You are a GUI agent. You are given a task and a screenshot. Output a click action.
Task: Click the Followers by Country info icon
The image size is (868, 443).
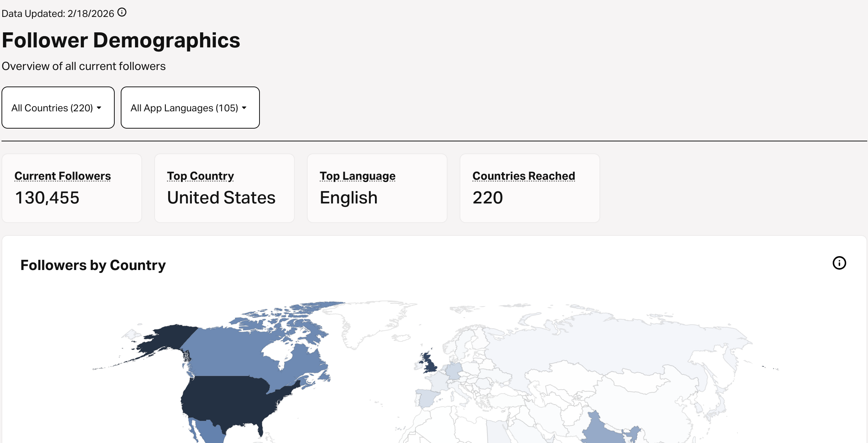839,263
